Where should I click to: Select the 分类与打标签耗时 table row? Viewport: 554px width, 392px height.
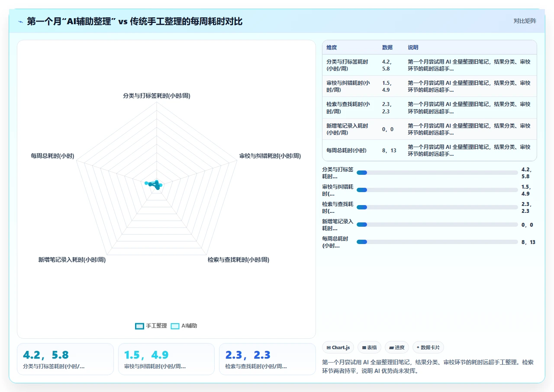point(429,65)
